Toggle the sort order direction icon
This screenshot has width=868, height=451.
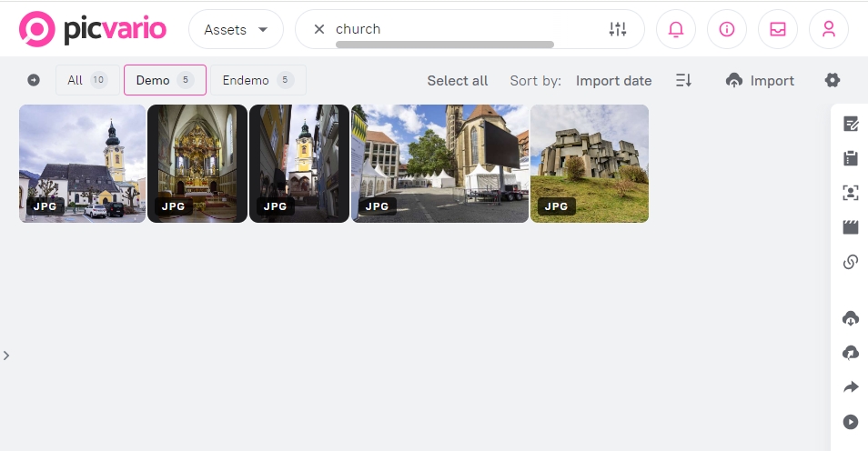(x=684, y=81)
